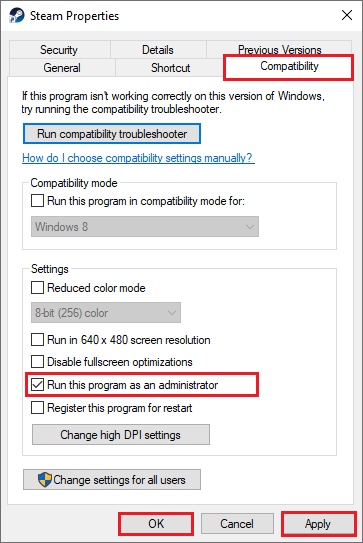This screenshot has width=363, height=543.
Task: Switch to the Security tab
Action: coord(59,50)
